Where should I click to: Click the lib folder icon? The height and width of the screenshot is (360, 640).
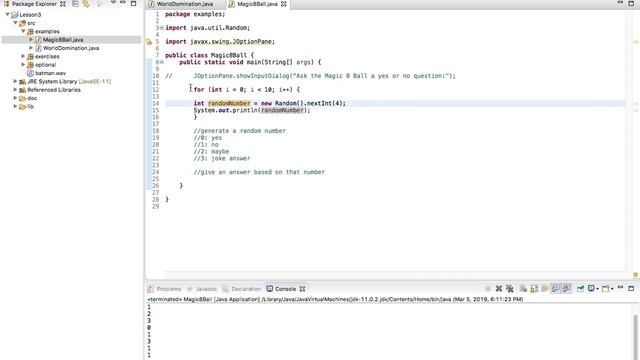[x=22, y=107]
